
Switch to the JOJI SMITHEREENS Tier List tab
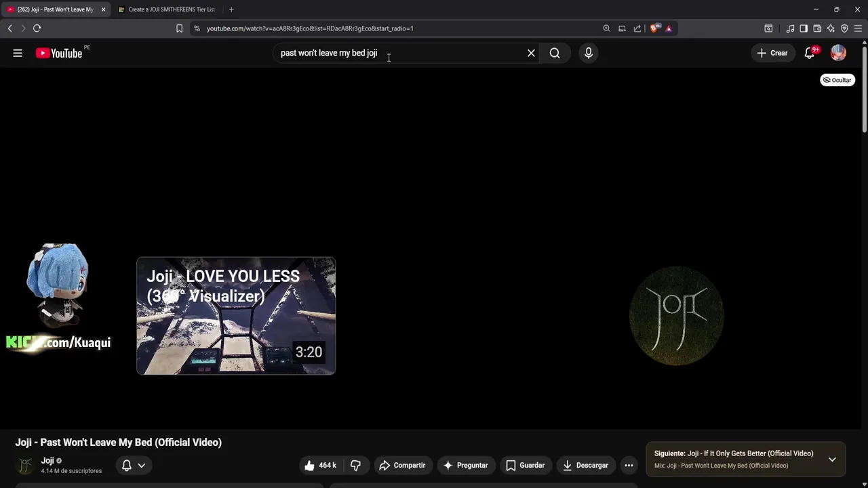167,9
